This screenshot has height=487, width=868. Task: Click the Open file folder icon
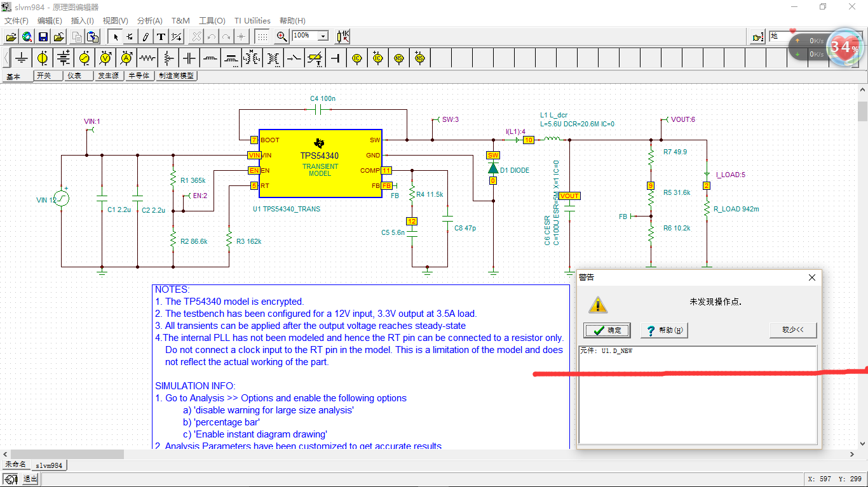pos(11,36)
